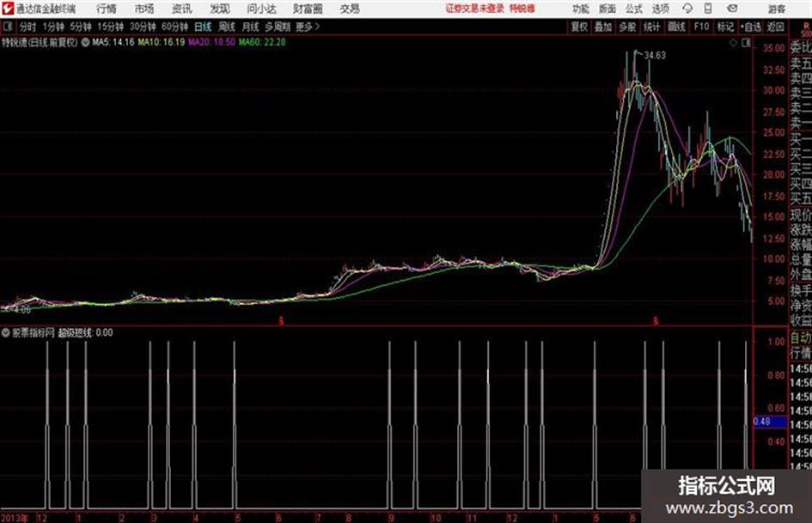Screen dimensions: 812x523
Task: Open the 选项 menu
Action: click(660, 9)
